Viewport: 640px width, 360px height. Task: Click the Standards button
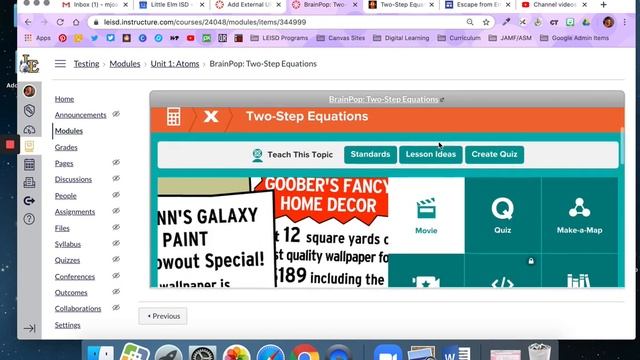[370, 155]
